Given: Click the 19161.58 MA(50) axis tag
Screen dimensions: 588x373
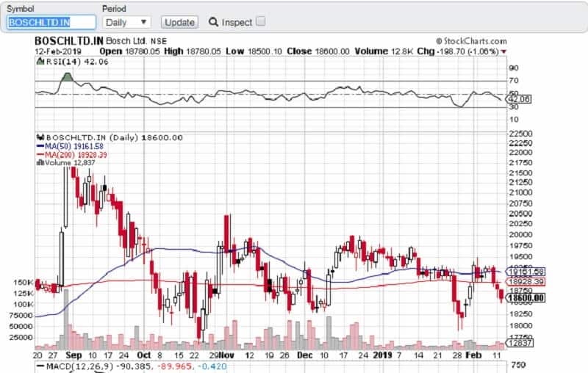Looking at the screenshot, I should [x=525, y=272].
